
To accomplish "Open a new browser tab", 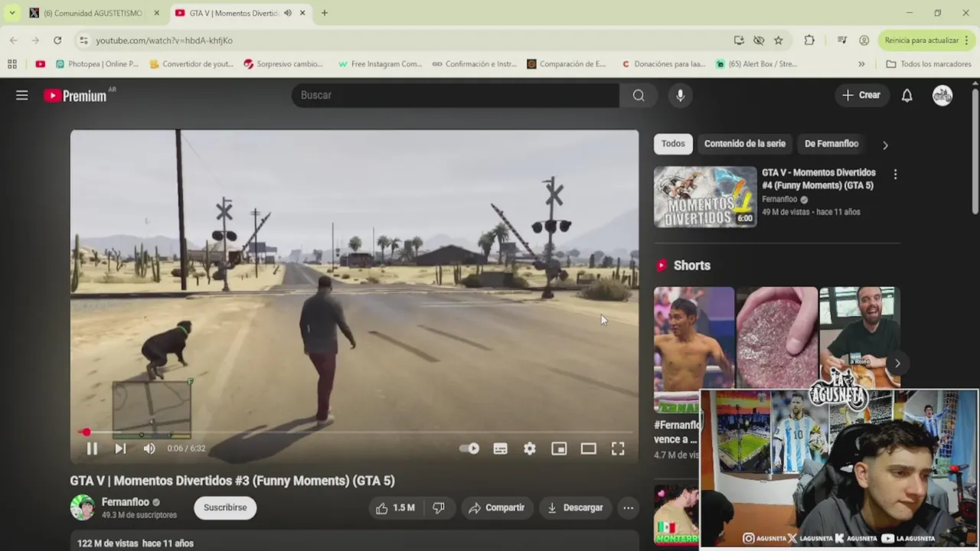I will point(324,13).
